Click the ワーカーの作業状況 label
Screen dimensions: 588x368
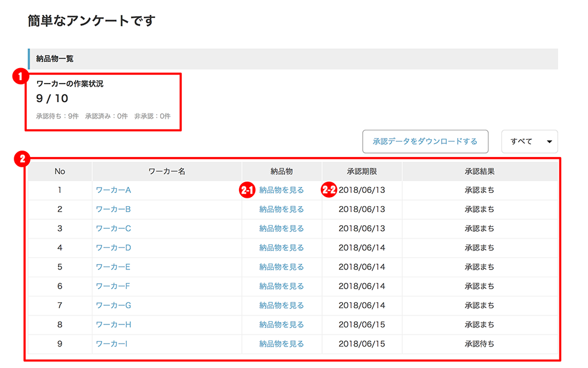click(x=70, y=84)
